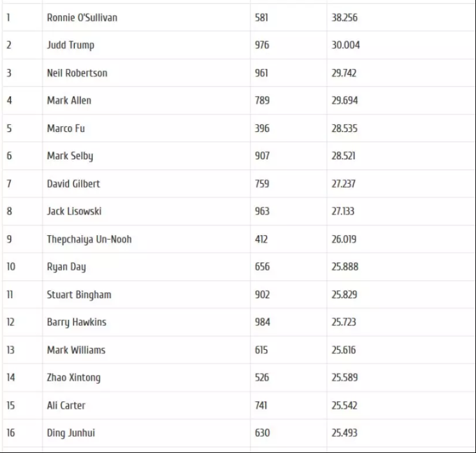
Task: Select Neil Robertson's value 961
Action: pos(262,73)
